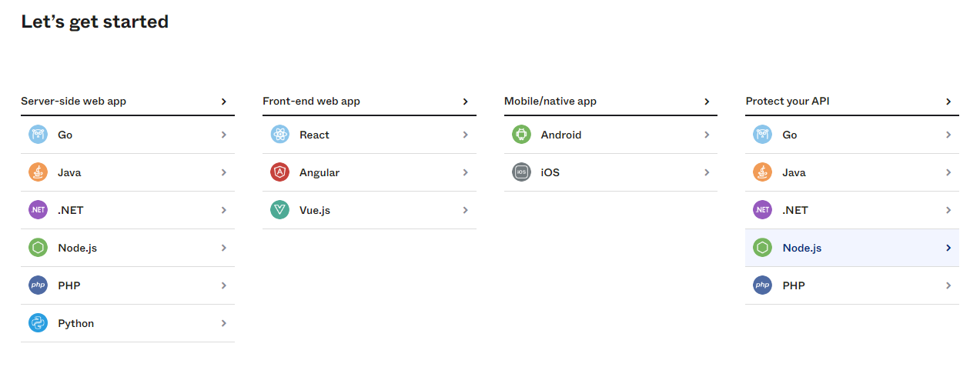
Task: Click the .NET icon under Server-side web app
Action: coord(38,210)
